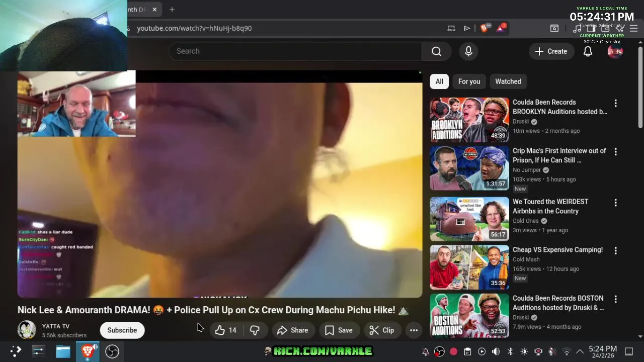Screen dimensions: 644x362
Task: Select the For you filter chip
Action: [x=469, y=81]
